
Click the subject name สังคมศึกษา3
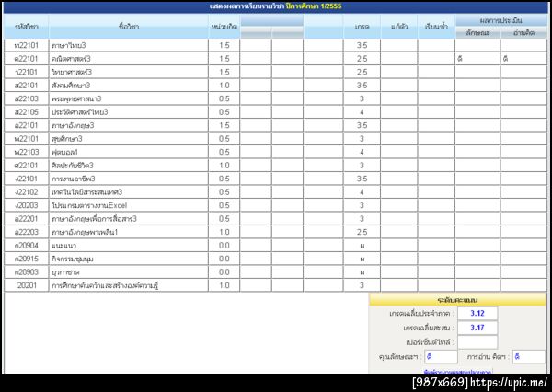pyautogui.click(x=71, y=86)
